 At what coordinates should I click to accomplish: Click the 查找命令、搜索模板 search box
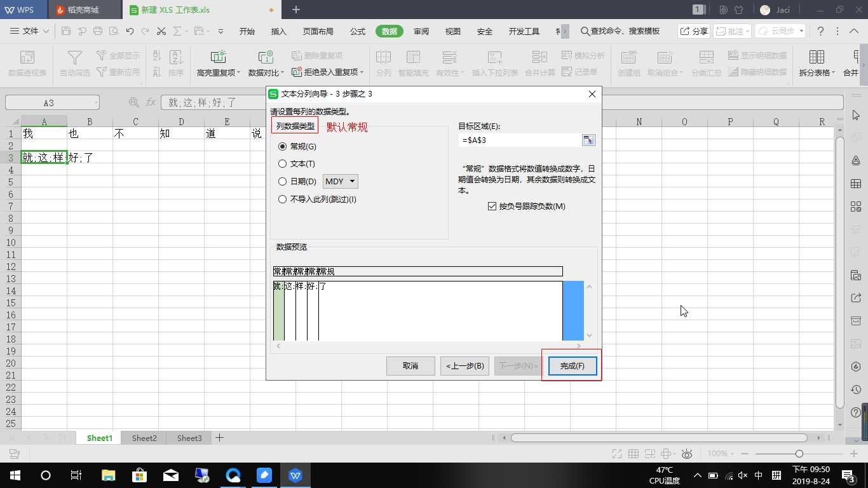coord(620,31)
